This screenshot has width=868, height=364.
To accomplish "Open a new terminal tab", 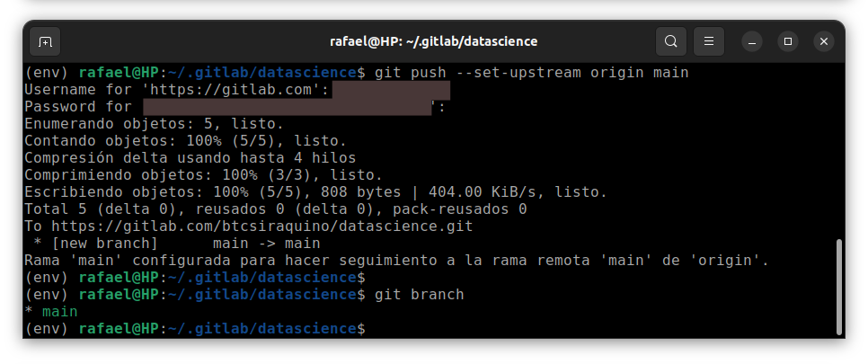I will [x=45, y=41].
